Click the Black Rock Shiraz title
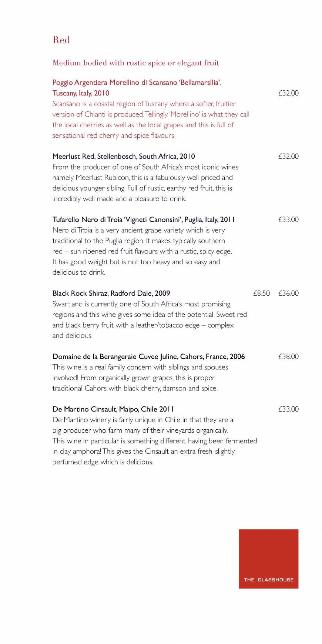This screenshot has height=644, width=322. point(111,293)
